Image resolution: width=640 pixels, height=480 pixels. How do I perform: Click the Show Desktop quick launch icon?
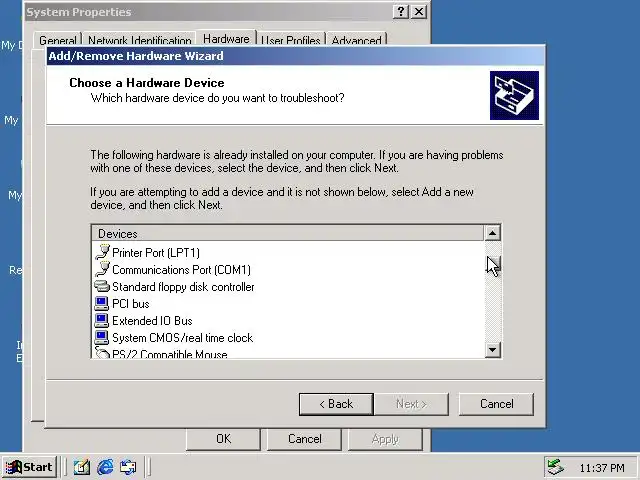82,467
